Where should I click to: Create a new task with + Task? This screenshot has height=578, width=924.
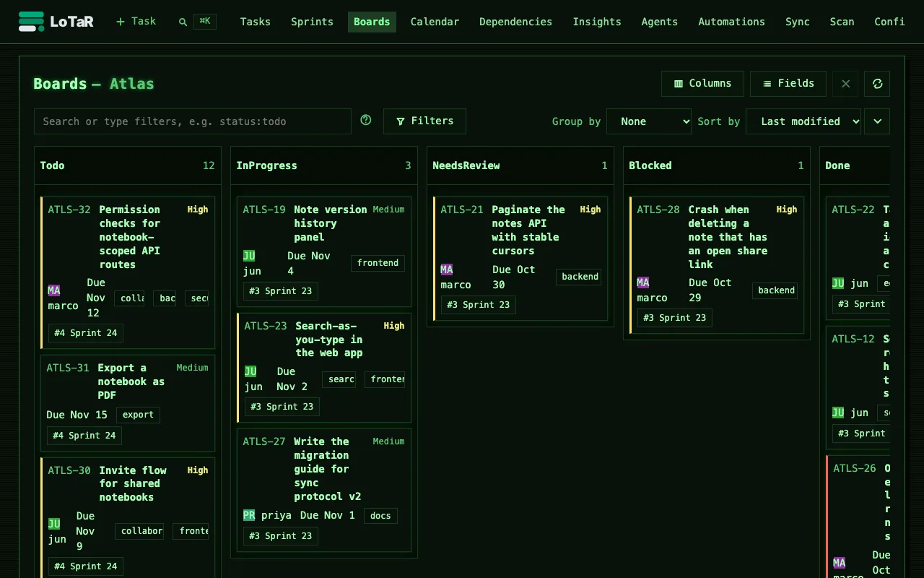pyautogui.click(x=136, y=22)
